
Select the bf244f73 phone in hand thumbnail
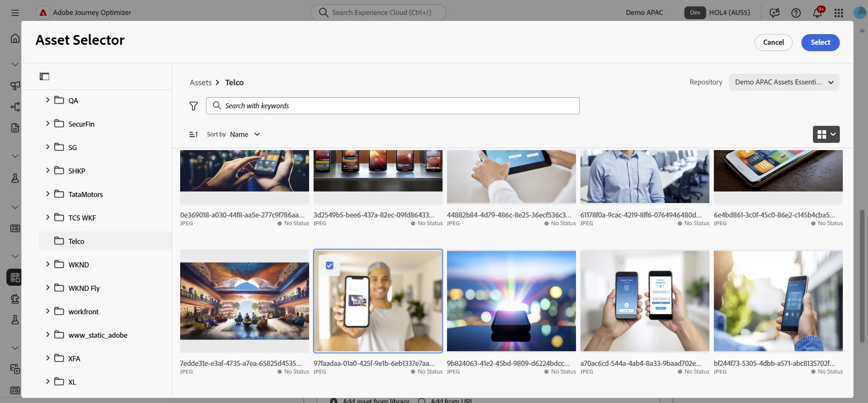click(x=778, y=301)
